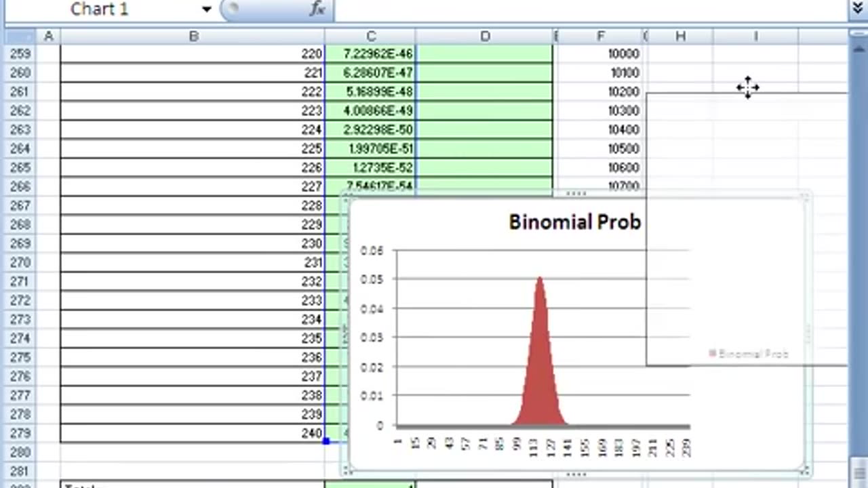This screenshot has height=488, width=868.
Task: Select row 259 header
Action: click(x=20, y=54)
